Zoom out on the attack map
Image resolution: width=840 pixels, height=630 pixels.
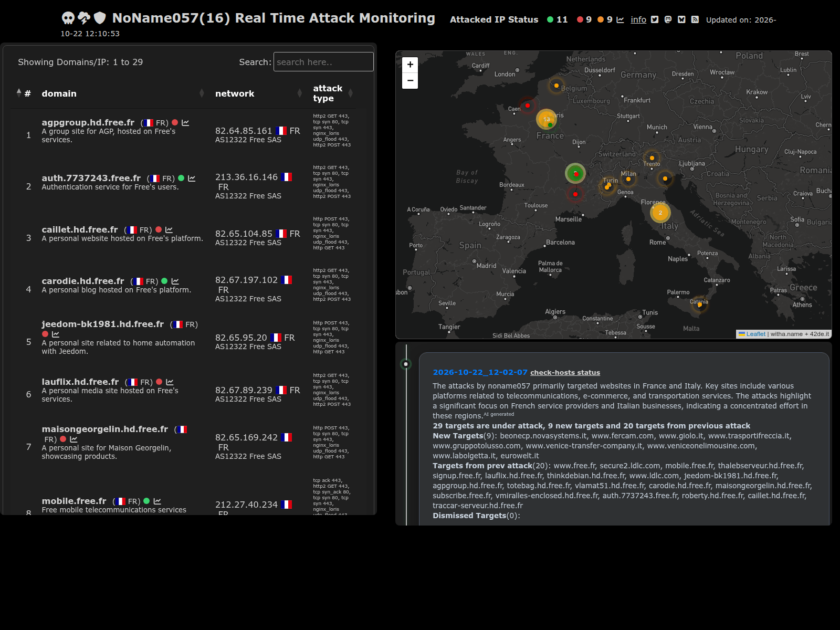tap(410, 81)
